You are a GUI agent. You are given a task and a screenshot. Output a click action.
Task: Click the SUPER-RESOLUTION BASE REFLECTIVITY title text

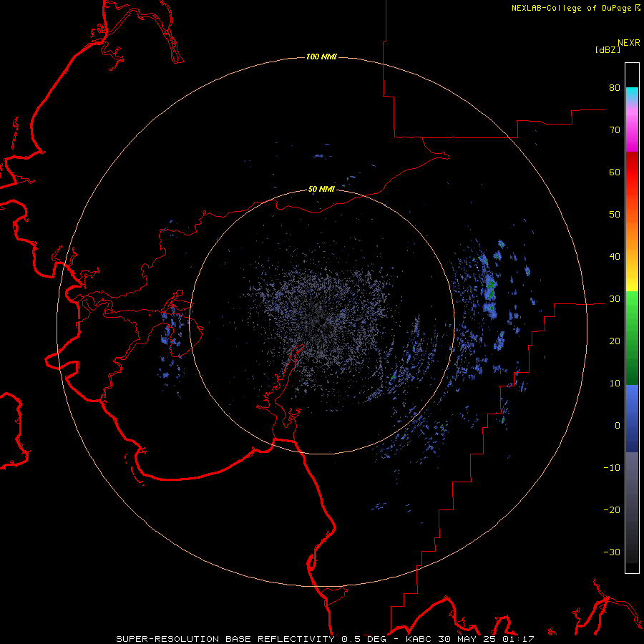tap(225, 639)
